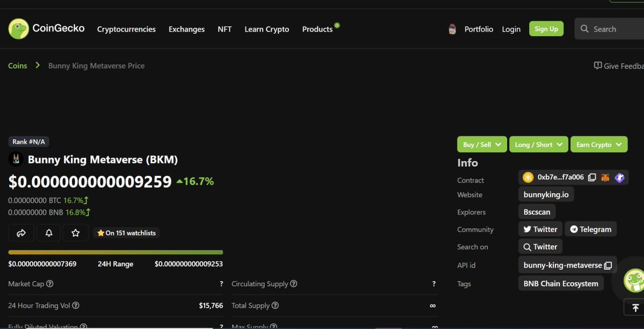644x329 pixels.
Task: Click the Coins breadcrumb link
Action: click(x=17, y=65)
